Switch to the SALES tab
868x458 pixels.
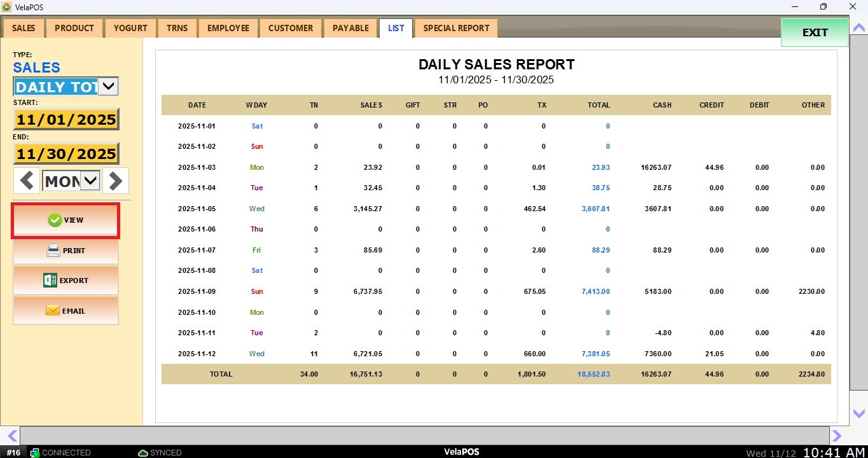[24, 28]
